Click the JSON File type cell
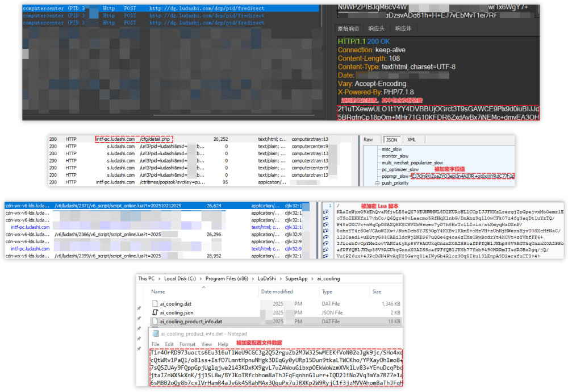Screen dimensions: 568x392 [332, 312]
